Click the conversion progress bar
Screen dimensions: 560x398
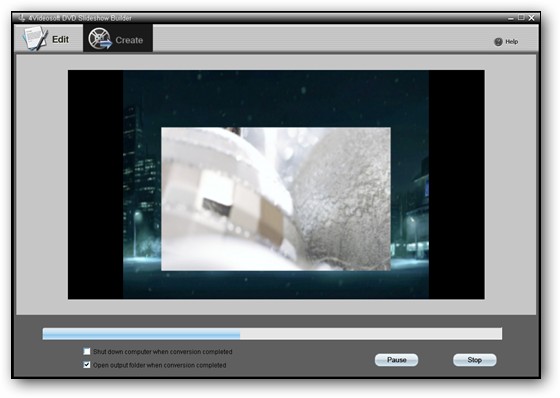pos(272,334)
